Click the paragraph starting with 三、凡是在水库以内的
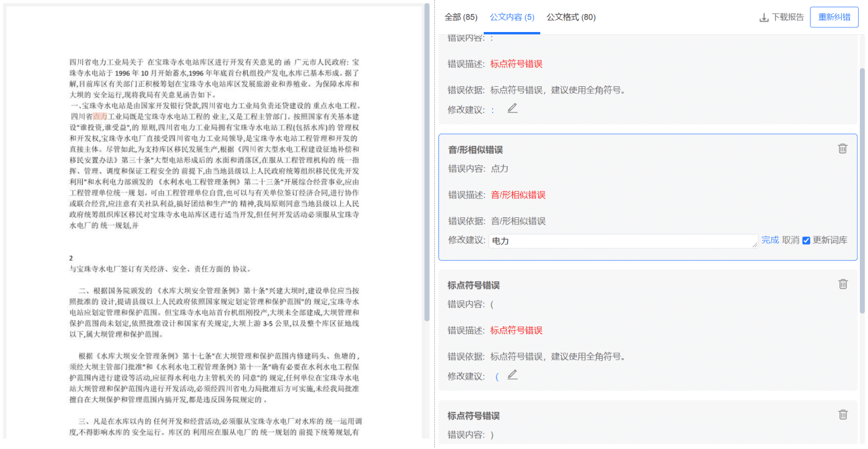 pyautogui.click(x=215, y=426)
